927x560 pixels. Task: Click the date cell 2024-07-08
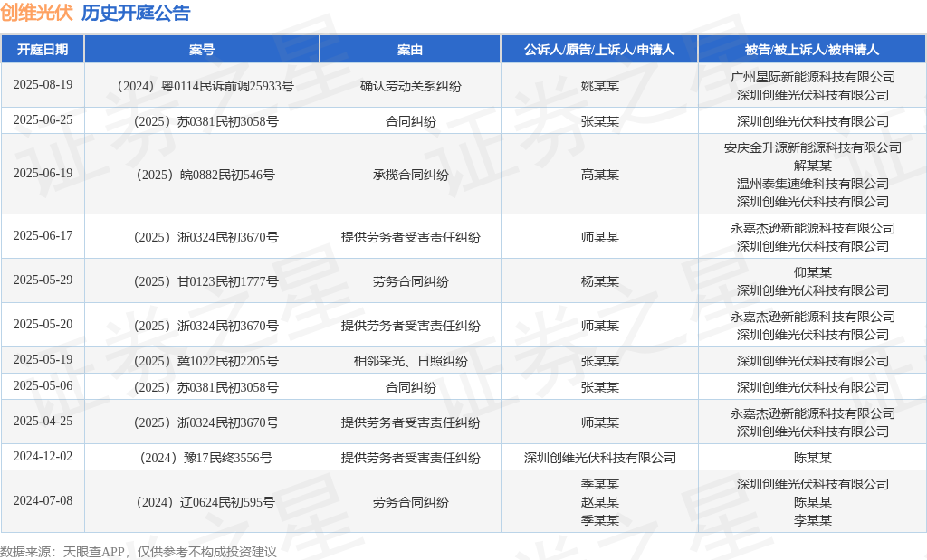click(43, 501)
